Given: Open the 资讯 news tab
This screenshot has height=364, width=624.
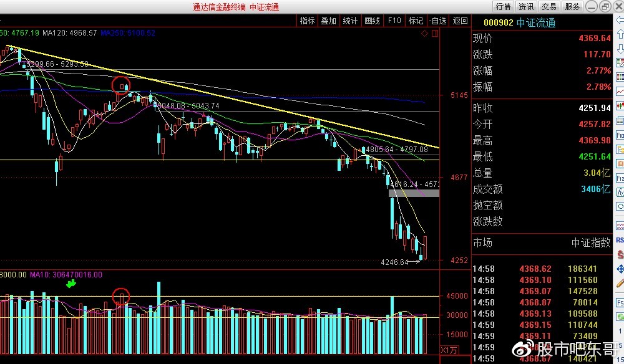Looking at the screenshot, I should [526, 6].
